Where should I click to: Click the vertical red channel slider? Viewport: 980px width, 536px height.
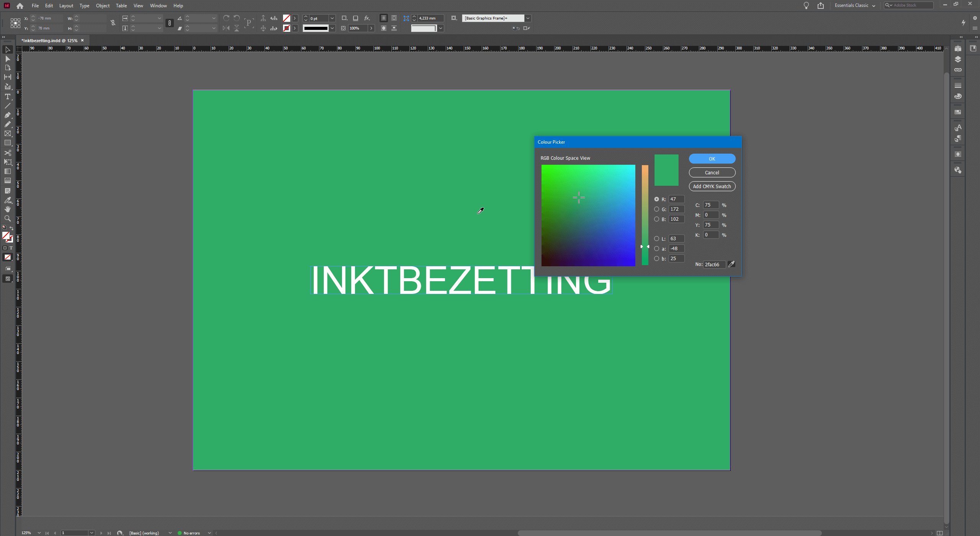[x=645, y=215]
